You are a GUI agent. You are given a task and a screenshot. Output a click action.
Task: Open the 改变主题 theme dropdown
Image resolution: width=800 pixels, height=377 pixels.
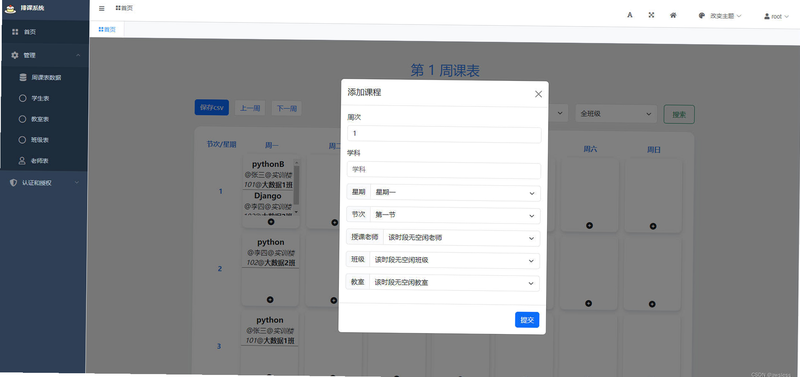(x=720, y=16)
